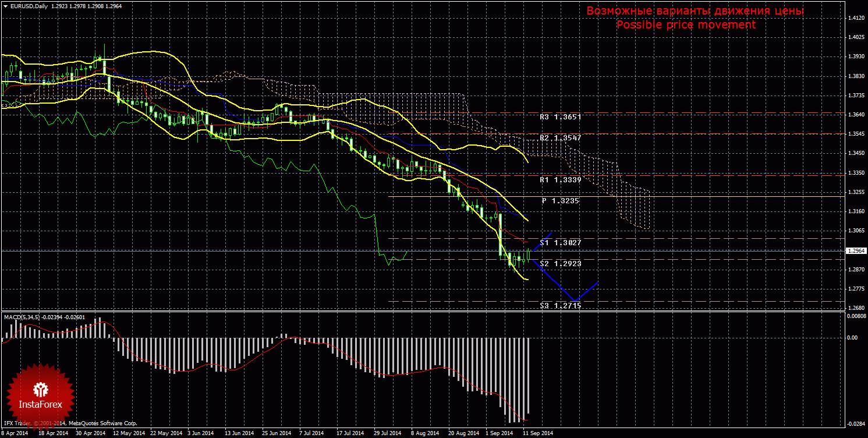Image resolution: width=868 pixels, height=438 pixels.
Task: Click the 1.3735 price scale value
Action: 856,95
